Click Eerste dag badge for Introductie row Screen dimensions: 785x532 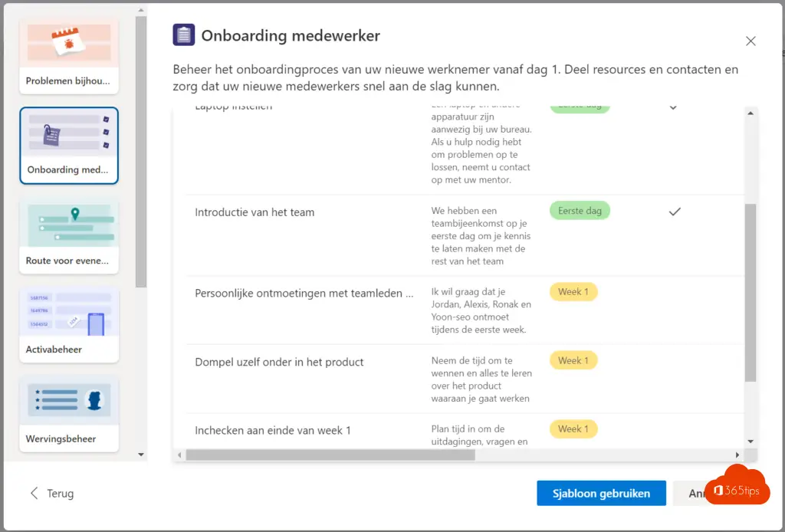[580, 211]
